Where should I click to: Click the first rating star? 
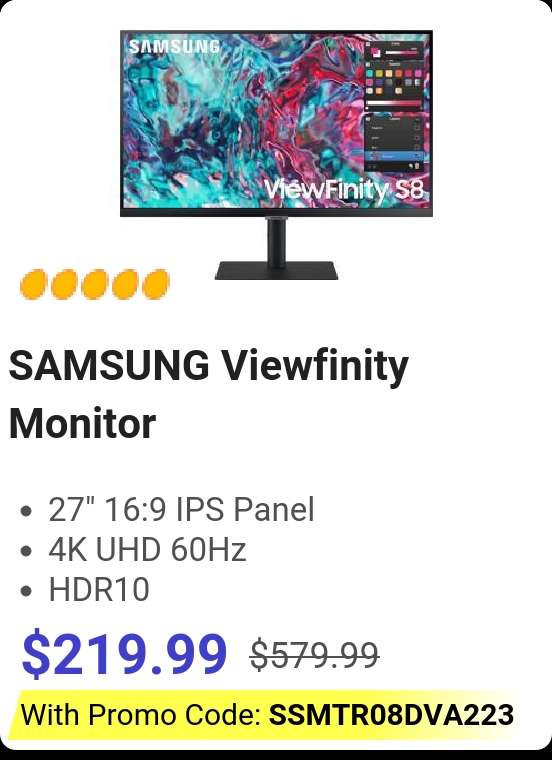(34, 284)
